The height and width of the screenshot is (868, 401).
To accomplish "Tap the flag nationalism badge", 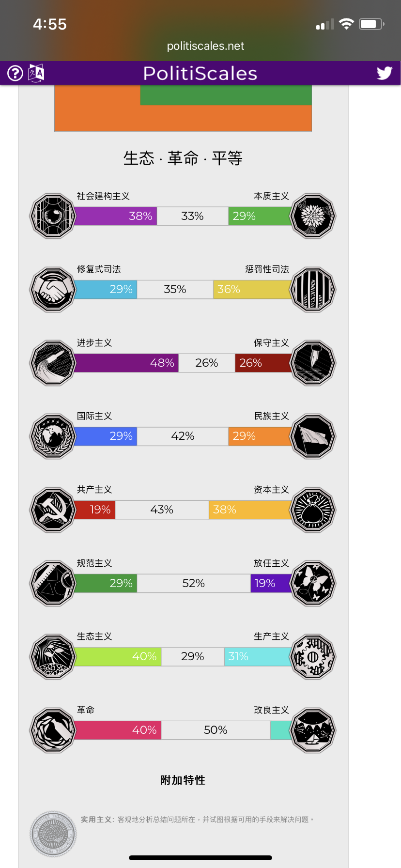I will (313, 436).
